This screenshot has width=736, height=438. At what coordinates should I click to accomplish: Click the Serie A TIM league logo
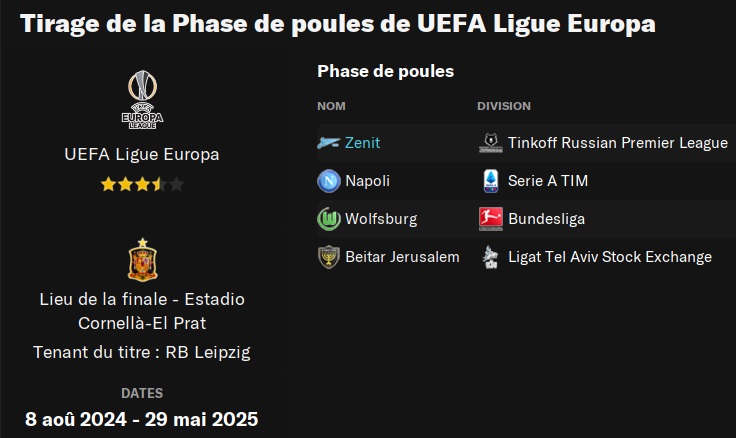click(490, 181)
